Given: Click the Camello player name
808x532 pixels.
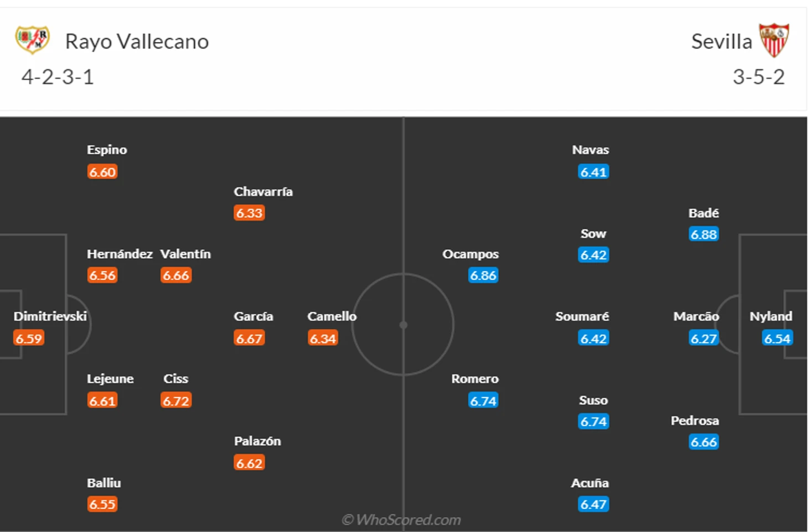Looking at the screenshot, I should [x=332, y=316].
